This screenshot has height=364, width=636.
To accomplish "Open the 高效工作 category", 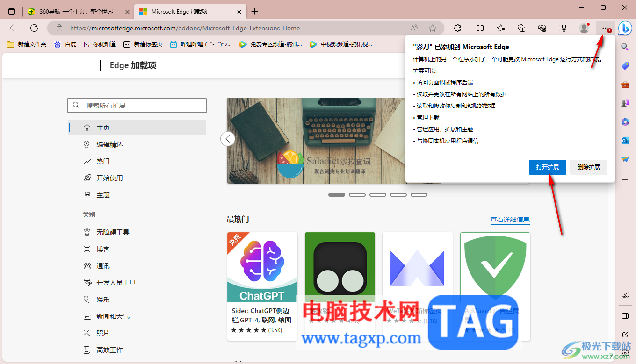I will click(x=137, y=350).
